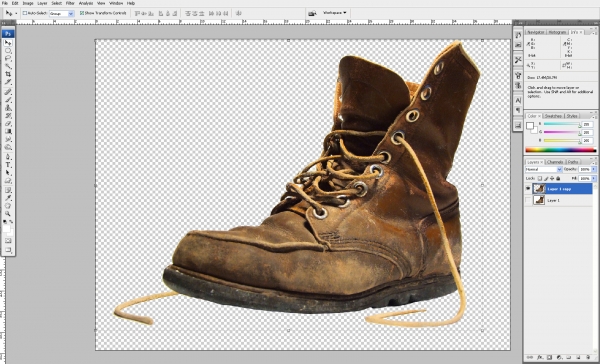Select the Lasso tool
The height and width of the screenshot is (364, 600).
(x=8, y=59)
